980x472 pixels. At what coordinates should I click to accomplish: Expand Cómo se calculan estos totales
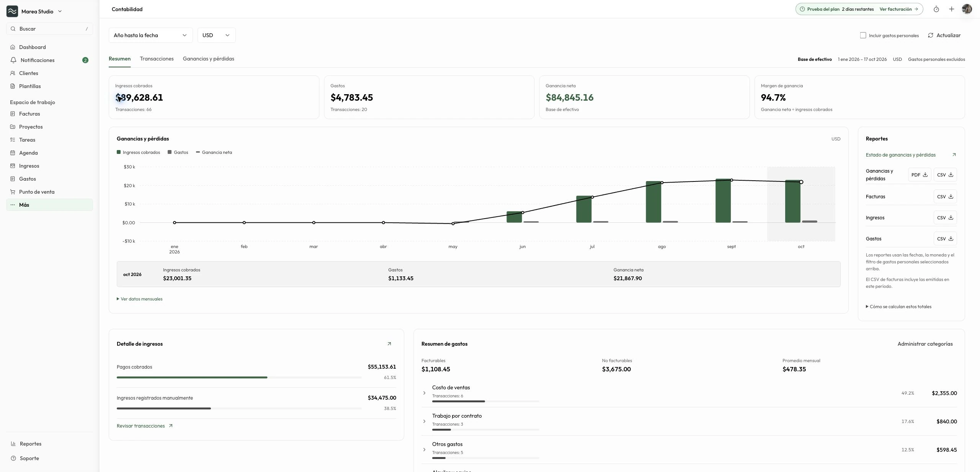pyautogui.click(x=898, y=307)
